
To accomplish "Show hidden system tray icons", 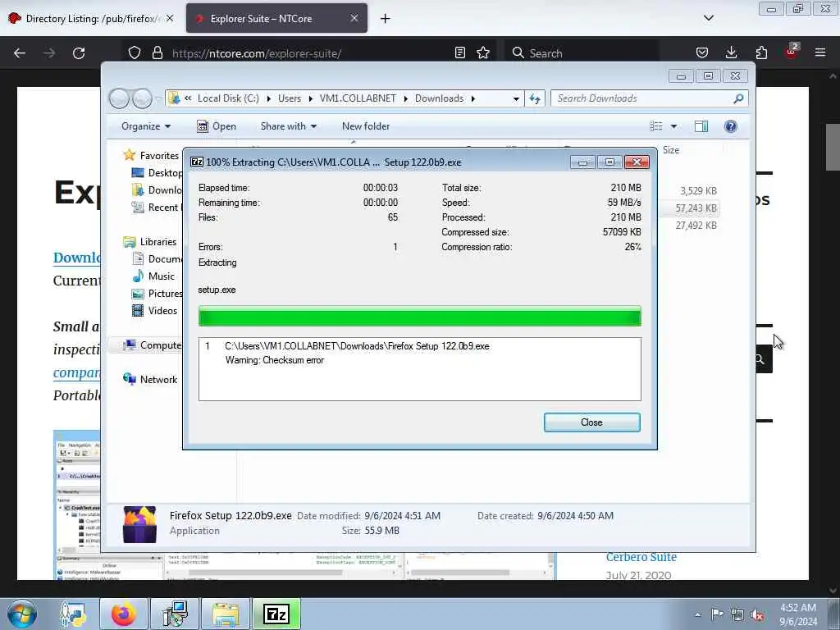I will [x=697, y=614].
